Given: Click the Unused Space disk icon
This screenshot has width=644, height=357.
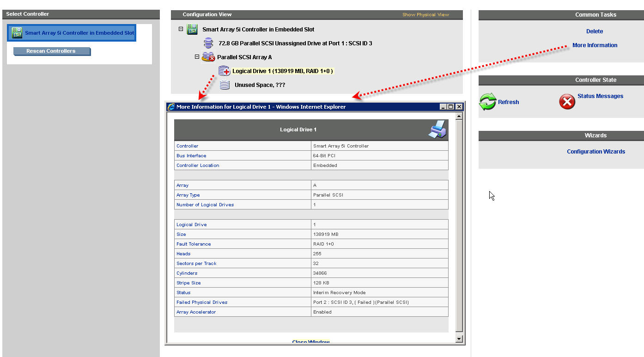Looking at the screenshot, I should pyautogui.click(x=225, y=85).
